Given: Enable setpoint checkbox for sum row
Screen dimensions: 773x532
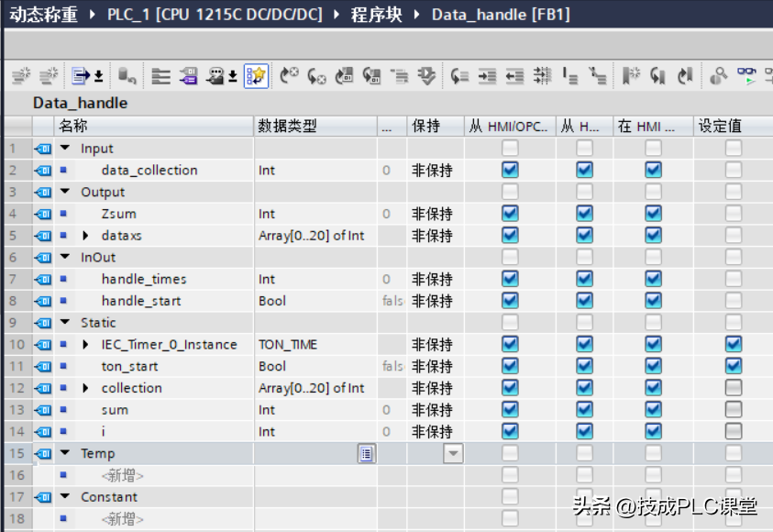Looking at the screenshot, I should click(x=733, y=409).
